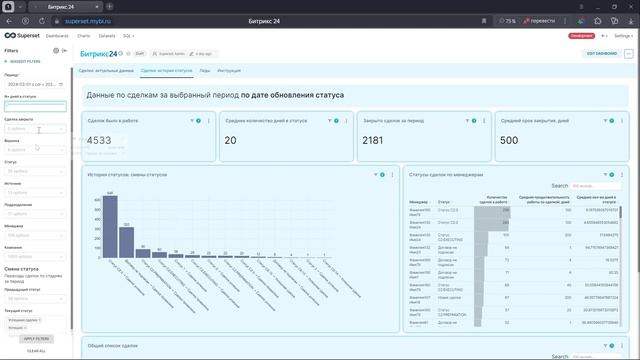Expand Сделка закрыта filter dropdown
The height and width of the screenshot is (360, 640).
click(x=35, y=129)
